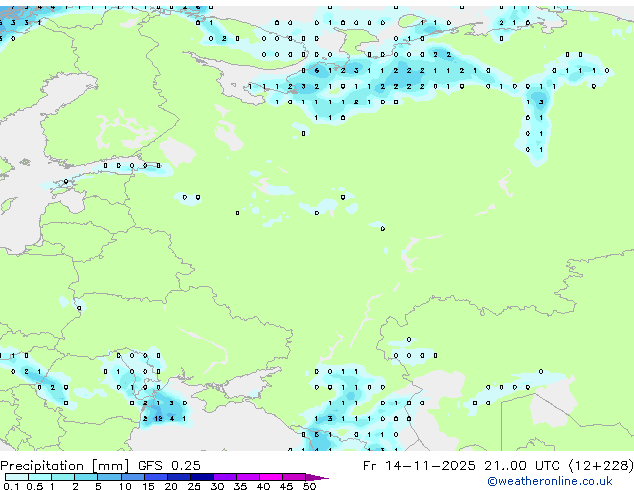This screenshot has height=490, width=634.
Task: Click the legend label '30'
Action: [x=217, y=486]
